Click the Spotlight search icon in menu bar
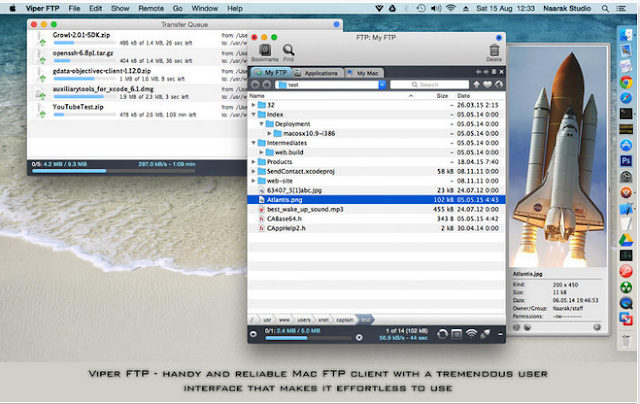 click(x=605, y=8)
